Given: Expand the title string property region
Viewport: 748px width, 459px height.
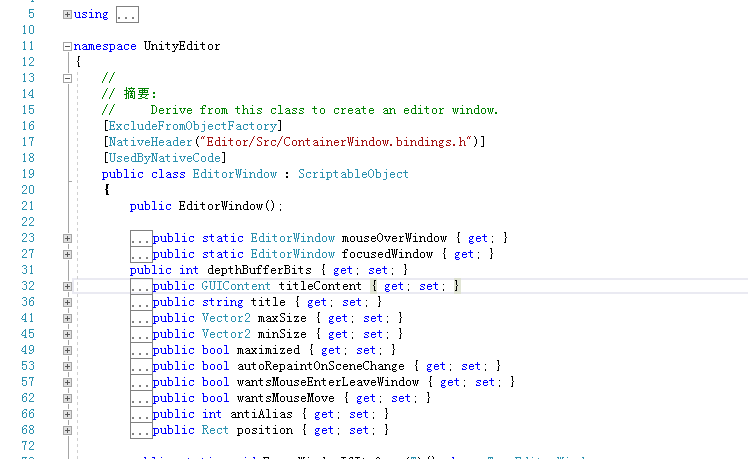Looking at the screenshot, I should pos(67,302).
